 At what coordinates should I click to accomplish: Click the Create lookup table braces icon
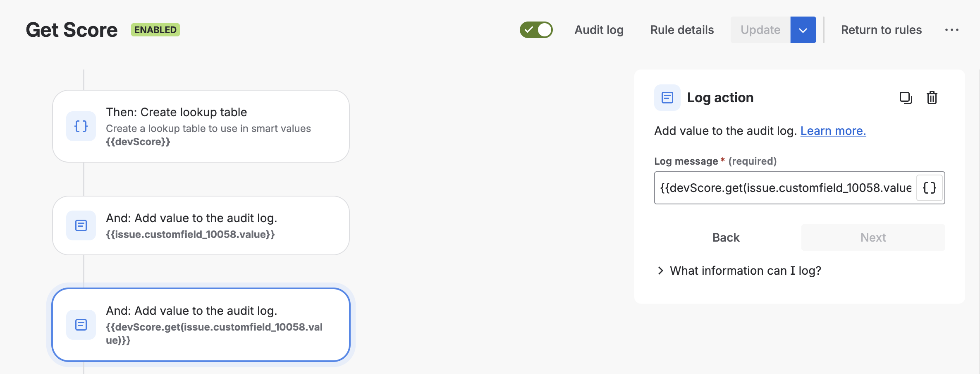81,126
